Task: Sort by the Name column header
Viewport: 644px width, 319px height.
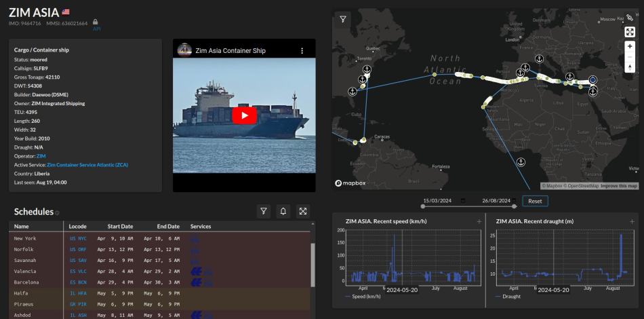Action: pyautogui.click(x=22, y=227)
